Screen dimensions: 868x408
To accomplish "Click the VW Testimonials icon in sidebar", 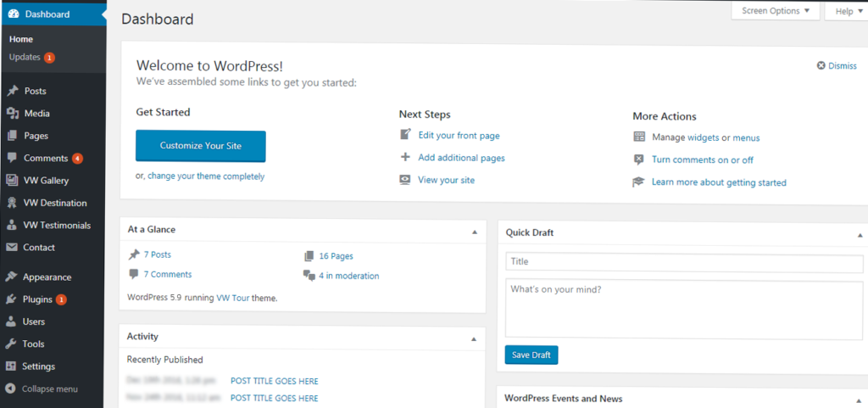I will tap(12, 226).
